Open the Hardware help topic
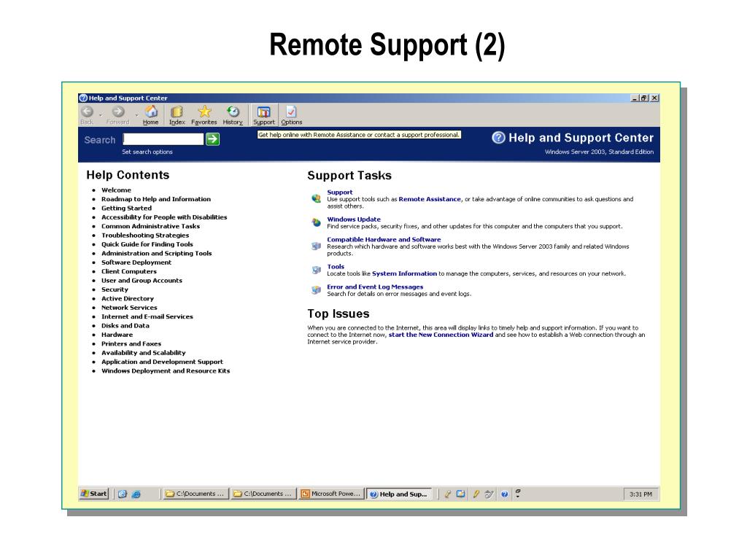Screen dimensions: 747x560 [117, 335]
